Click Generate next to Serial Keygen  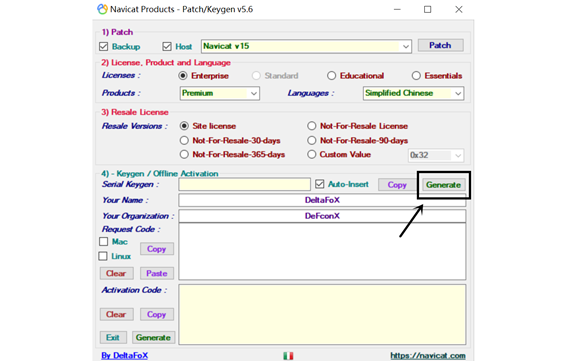[443, 185]
